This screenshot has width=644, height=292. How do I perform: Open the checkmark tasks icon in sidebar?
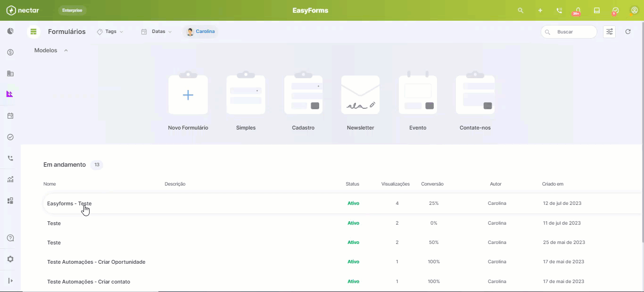coord(10,137)
